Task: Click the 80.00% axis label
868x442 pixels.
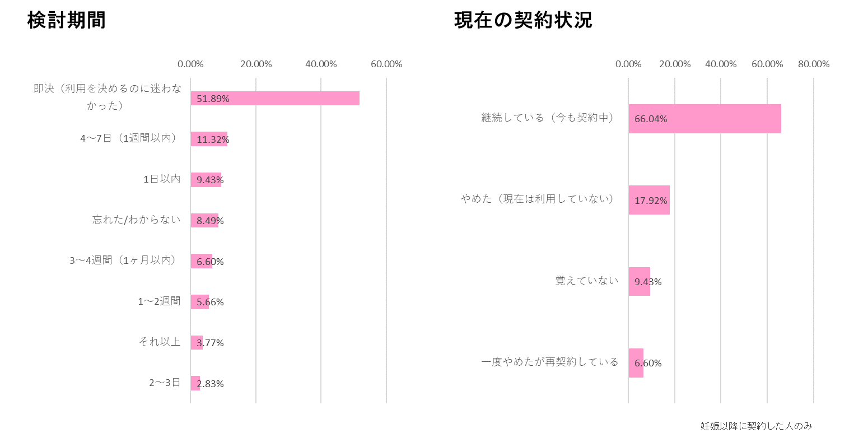Action: [x=813, y=64]
